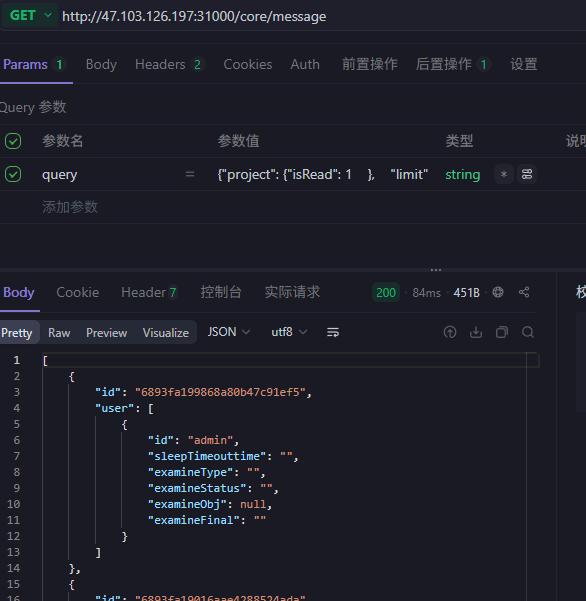Select the Preview view mode
Image resolution: width=586 pixels, height=601 pixels.
tap(106, 332)
